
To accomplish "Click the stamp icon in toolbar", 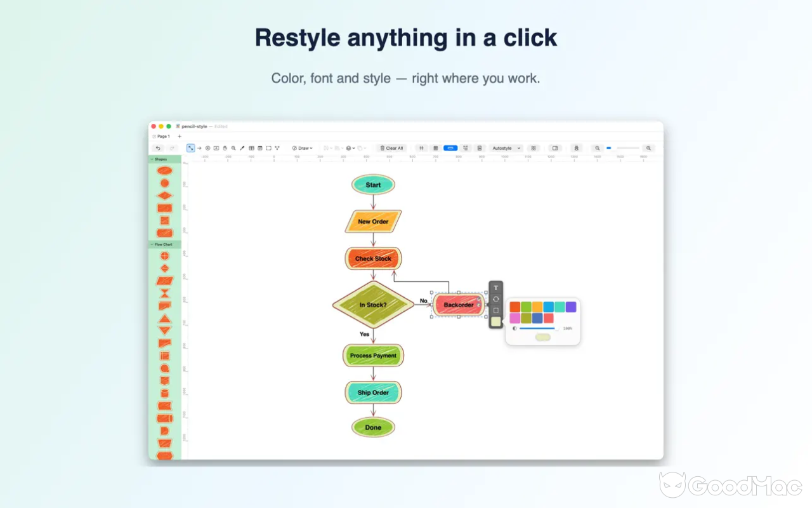I will [x=576, y=148].
